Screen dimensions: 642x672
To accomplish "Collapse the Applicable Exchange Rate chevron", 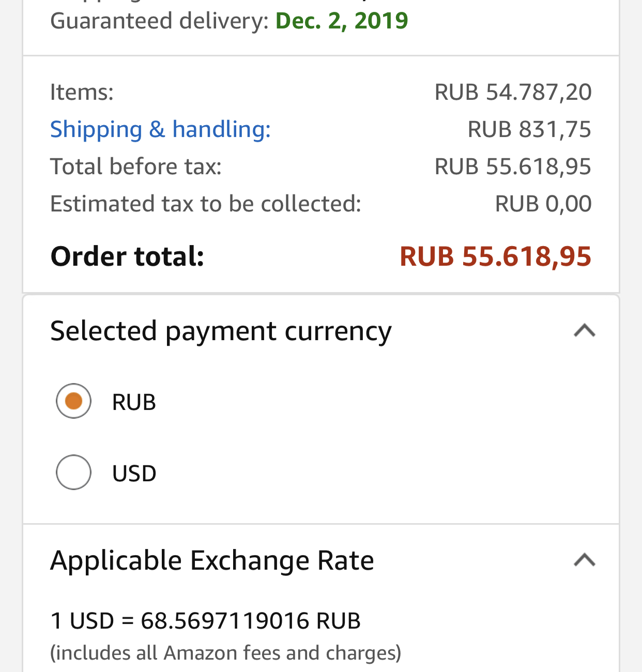I will pos(584,560).
